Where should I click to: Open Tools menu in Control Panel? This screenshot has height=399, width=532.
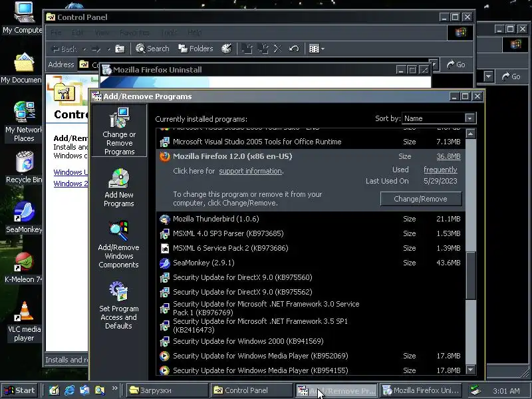[x=169, y=33]
